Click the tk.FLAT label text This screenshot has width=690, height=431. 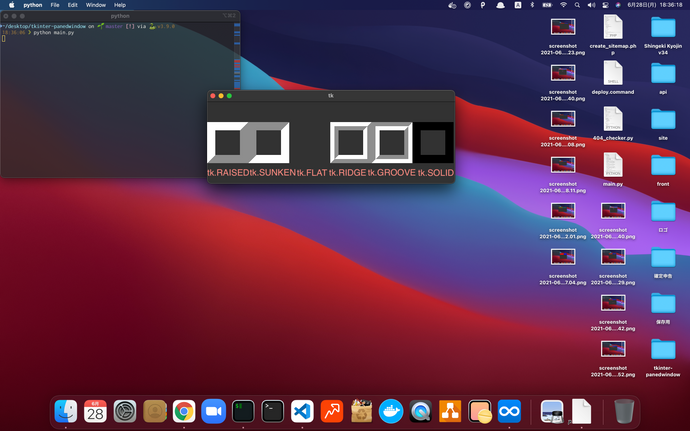[312, 173]
